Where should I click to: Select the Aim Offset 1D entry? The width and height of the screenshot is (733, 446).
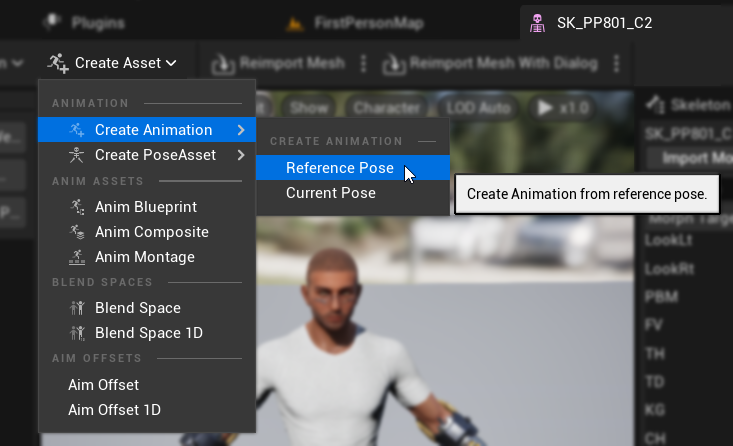114,409
